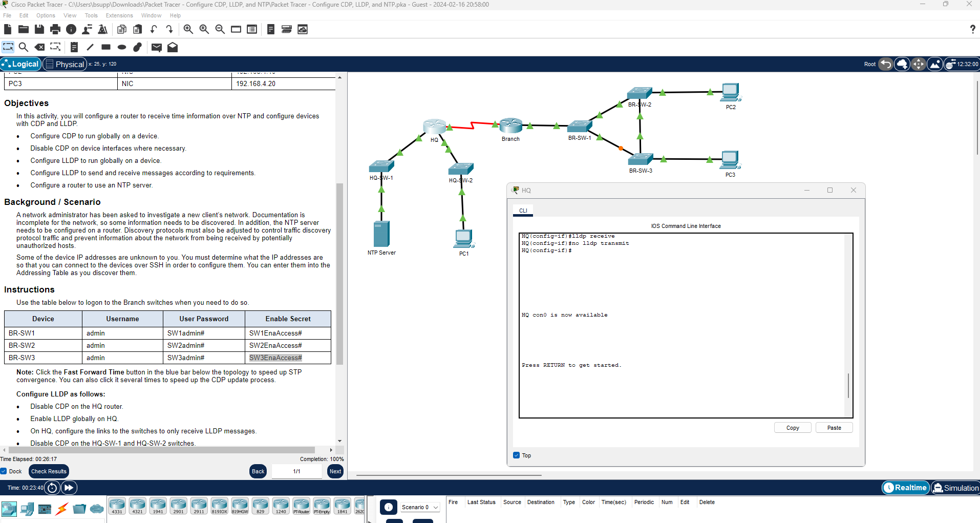Uncheck the Dock checkbox
The height and width of the screenshot is (523, 980).
tap(4, 471)
